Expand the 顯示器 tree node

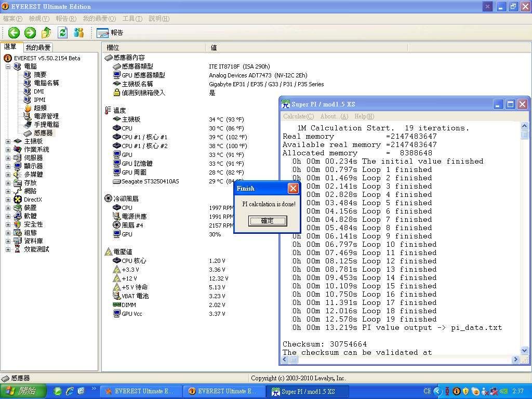pos(8,166)
